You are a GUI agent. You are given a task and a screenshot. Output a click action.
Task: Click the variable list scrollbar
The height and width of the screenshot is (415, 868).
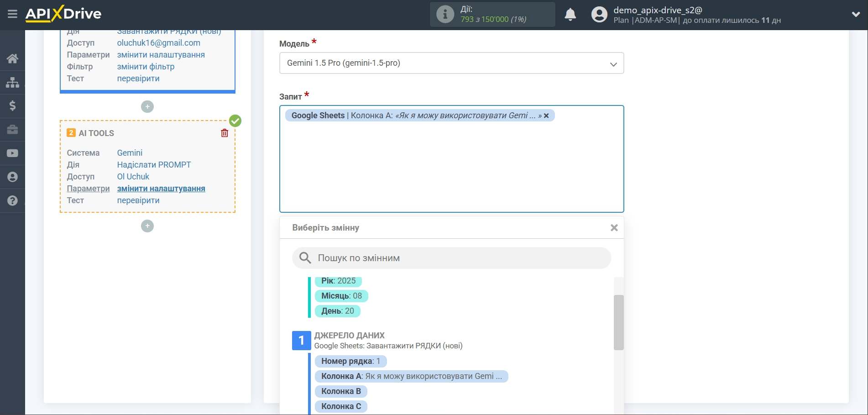pos(618,322)
